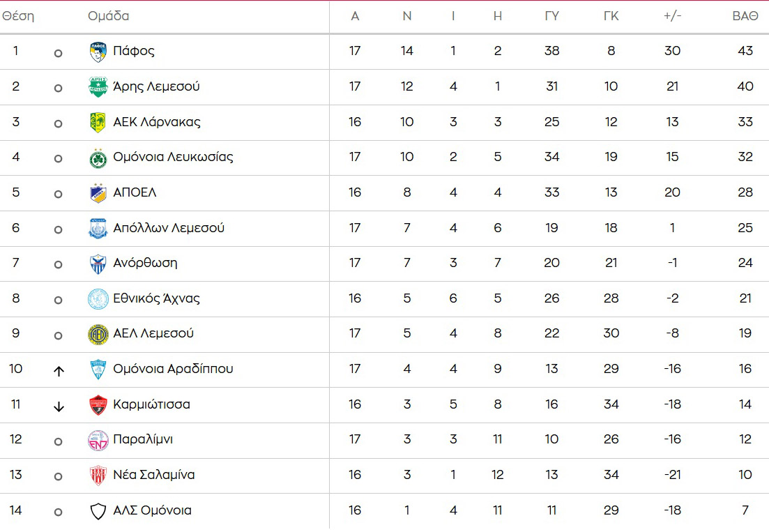Click the +/- goal difference header
The width and height of the screenshot is (769, 532).
pyautogui.click(x=672, y=17)
